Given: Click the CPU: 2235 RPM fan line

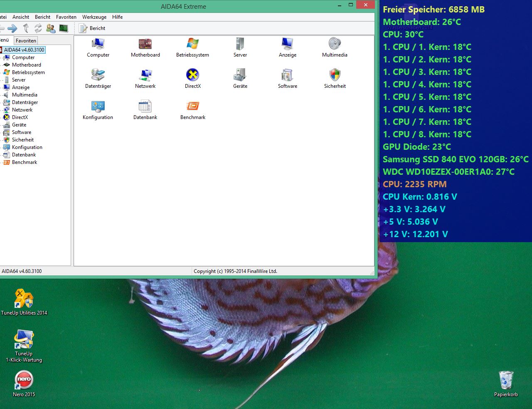Looking at the screenshot, I should coord(415,184).
